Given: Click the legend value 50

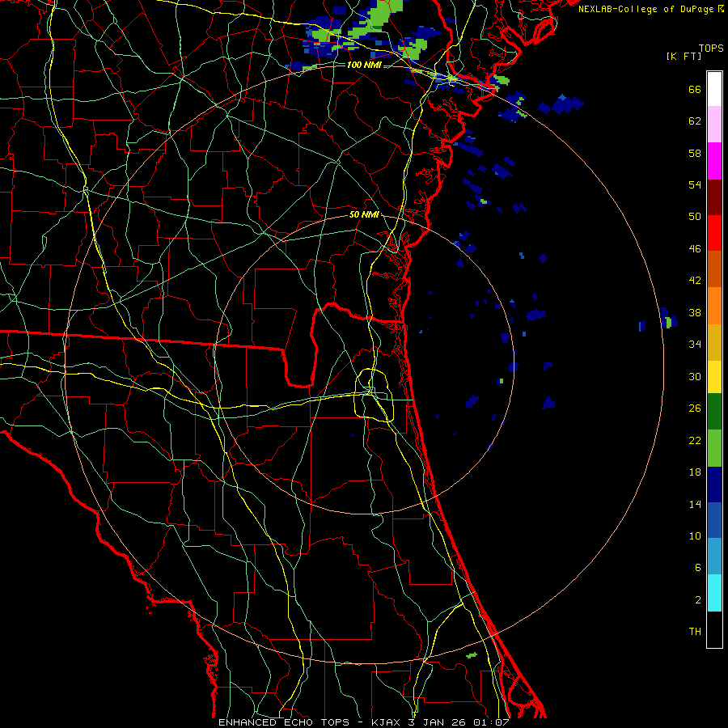Looking at the screenshot, I should point(695,217).
